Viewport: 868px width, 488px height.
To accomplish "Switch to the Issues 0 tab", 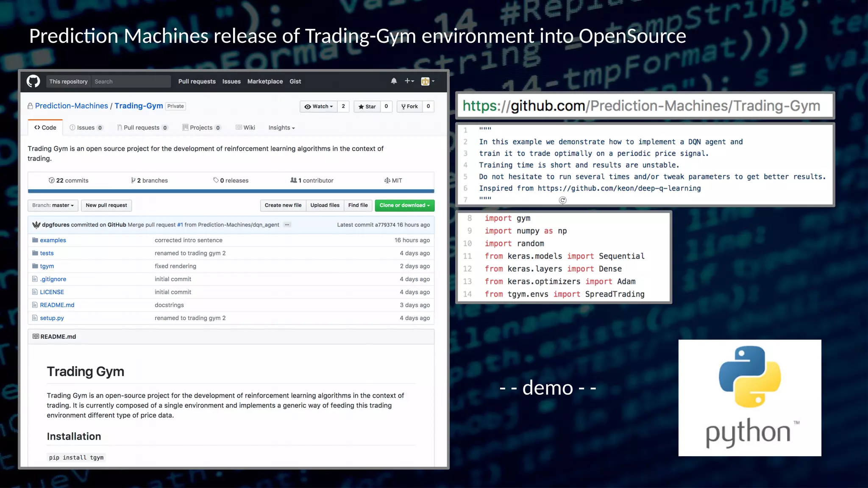I will tap(86, 128).
